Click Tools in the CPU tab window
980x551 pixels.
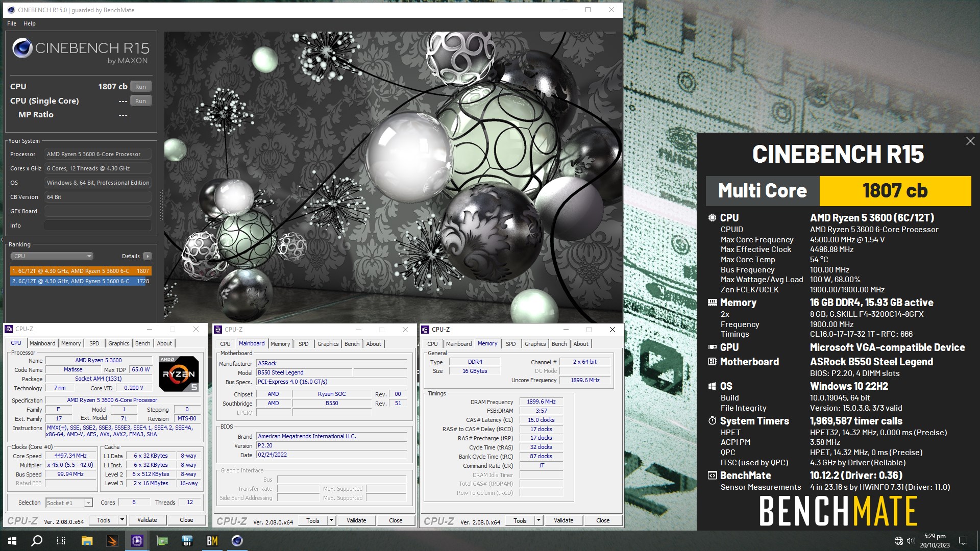(104, 520)
